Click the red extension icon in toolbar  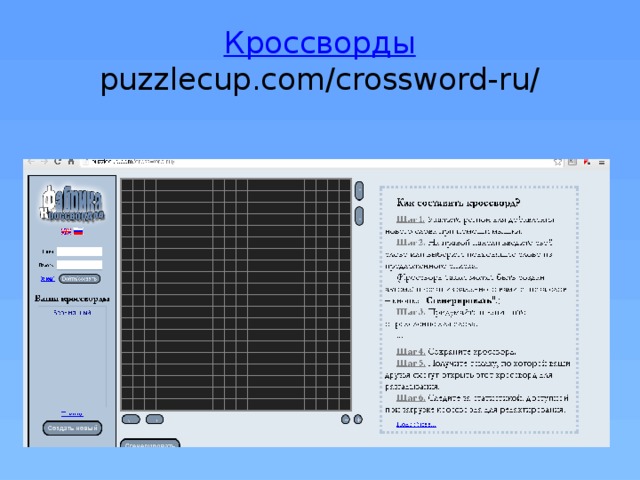pyautogui.click(x=587, y=162)
